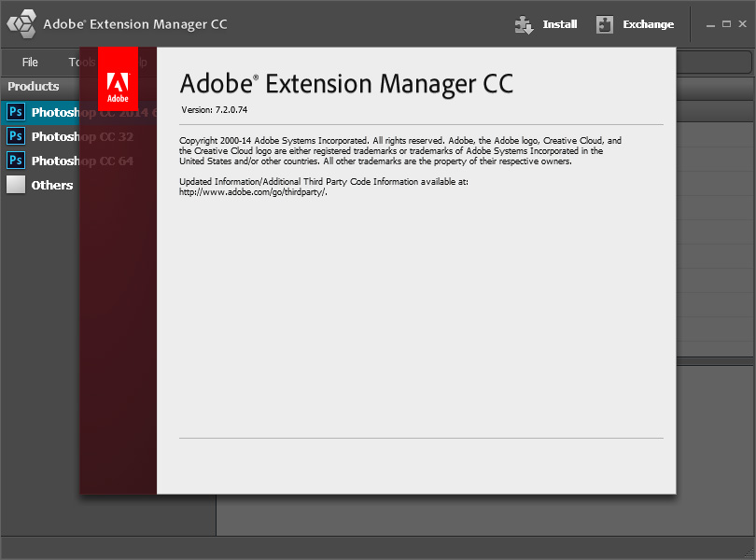Select the Photoshop CC 64 product
The height and width of the screenshot is (560, 756).
[x=56, y=160]
